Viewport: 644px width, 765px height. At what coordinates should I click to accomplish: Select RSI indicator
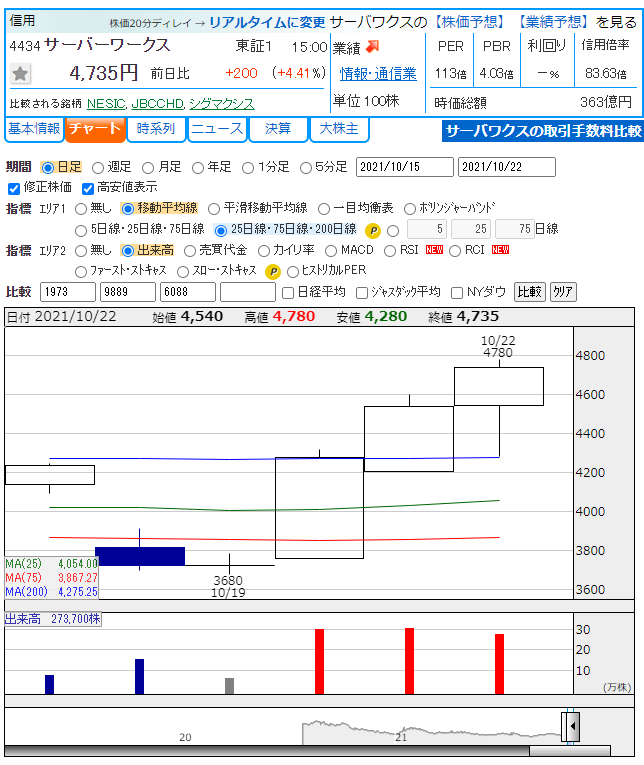click(390, 251)
